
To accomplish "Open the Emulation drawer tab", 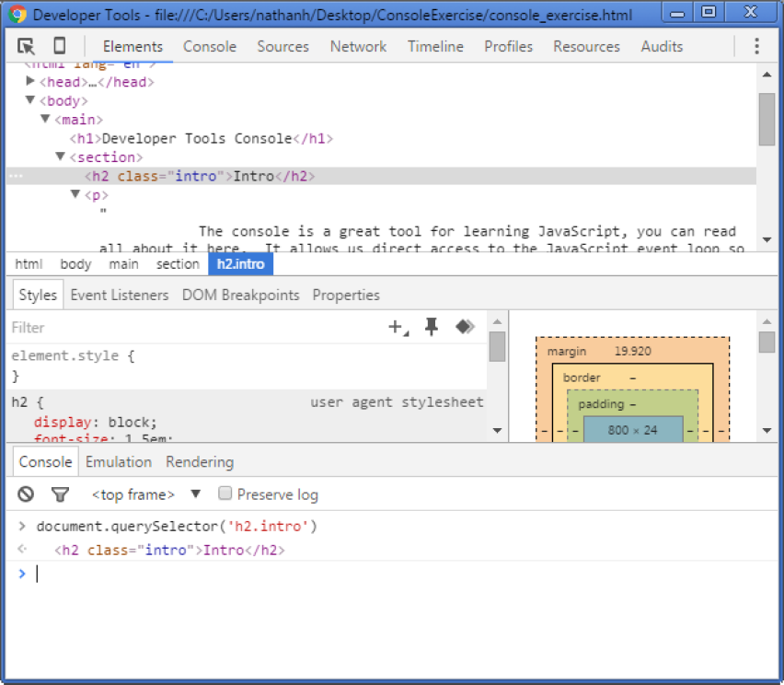I will pyautogui.click(x=119, y=462).
